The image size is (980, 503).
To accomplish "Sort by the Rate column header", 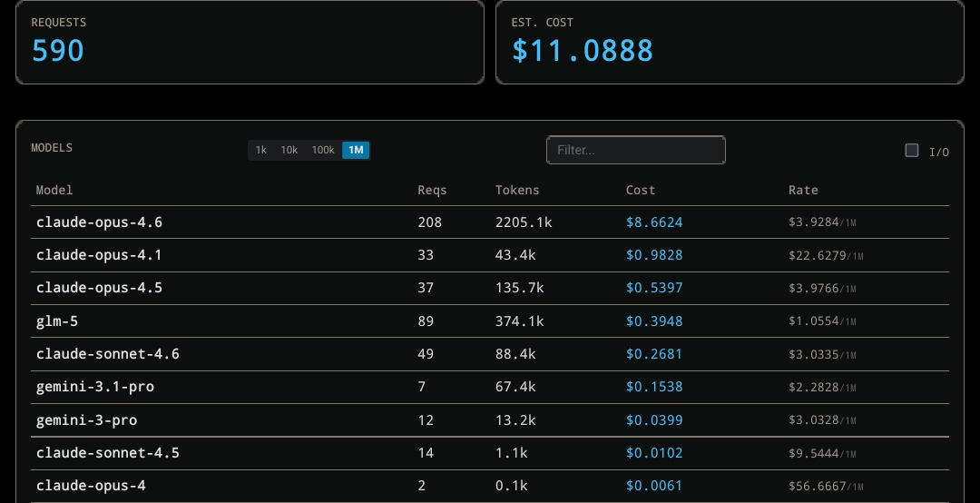I will click(803, 190).
